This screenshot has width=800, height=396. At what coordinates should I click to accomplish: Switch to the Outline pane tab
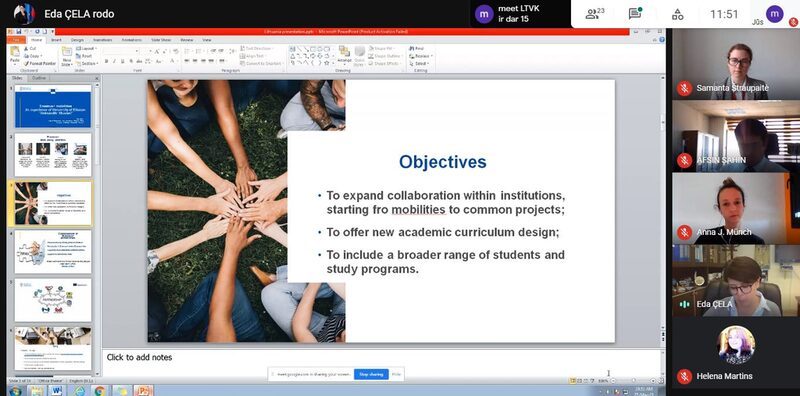(39, 78)
